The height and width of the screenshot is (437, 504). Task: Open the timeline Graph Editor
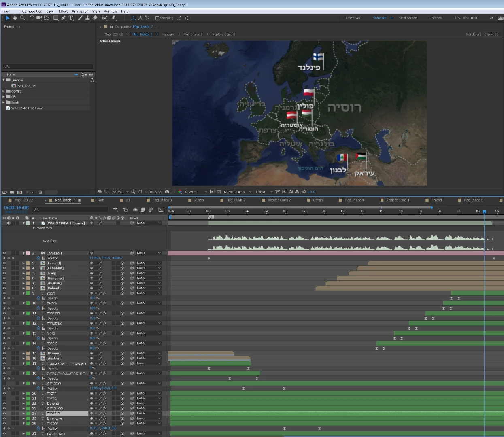pos(161,210)
